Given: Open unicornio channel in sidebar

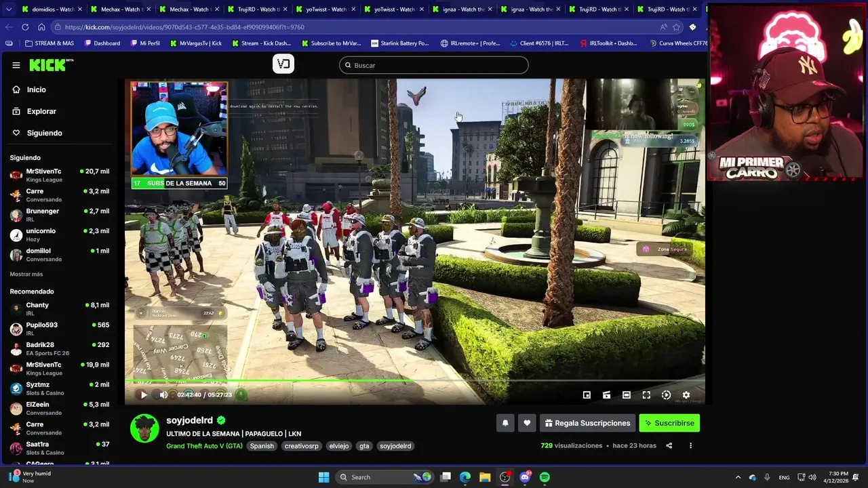Looking at the screenshot, I should [x=60, y=235].
